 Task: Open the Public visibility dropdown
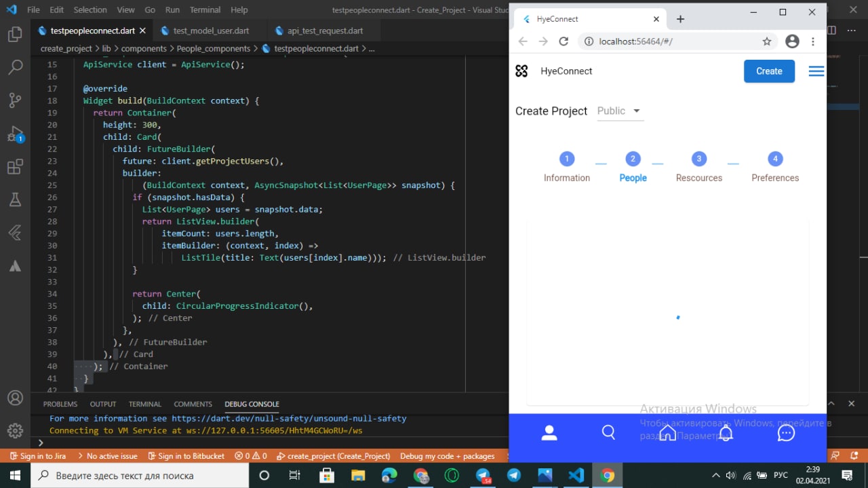coord(620,111)
